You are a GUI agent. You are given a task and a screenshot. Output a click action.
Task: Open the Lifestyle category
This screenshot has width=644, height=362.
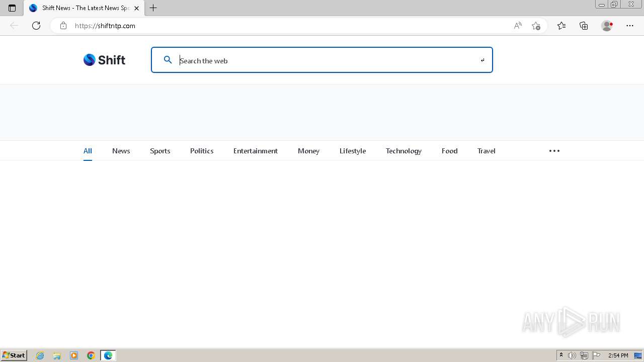click(353, 151)
